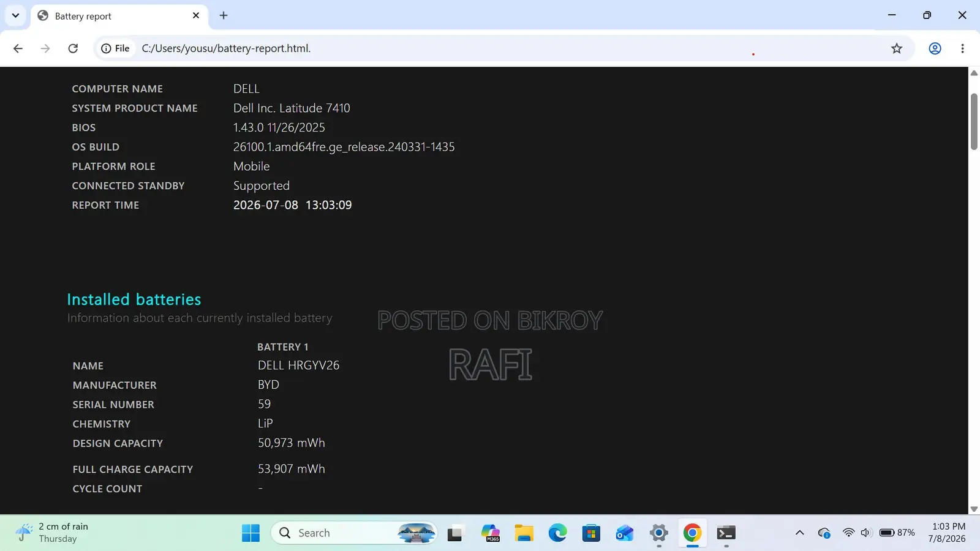This screenshot has height=551, width=980.
Task: Click the serial number value '59'
Action: click(264, 404)
